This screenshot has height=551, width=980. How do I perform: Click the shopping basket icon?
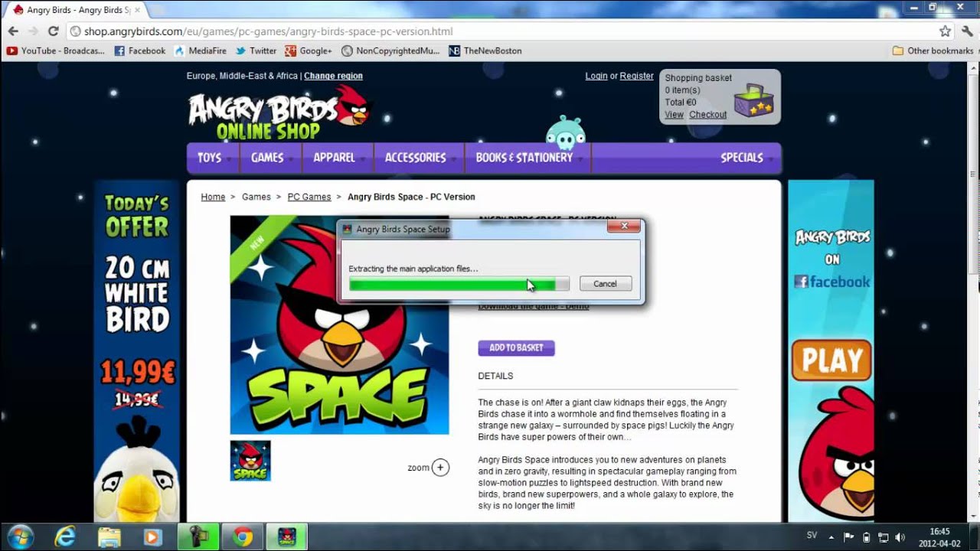coord(753,99)
